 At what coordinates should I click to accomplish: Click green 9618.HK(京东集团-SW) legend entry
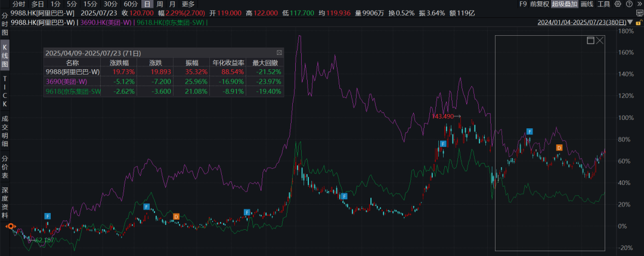click(171, 22)
